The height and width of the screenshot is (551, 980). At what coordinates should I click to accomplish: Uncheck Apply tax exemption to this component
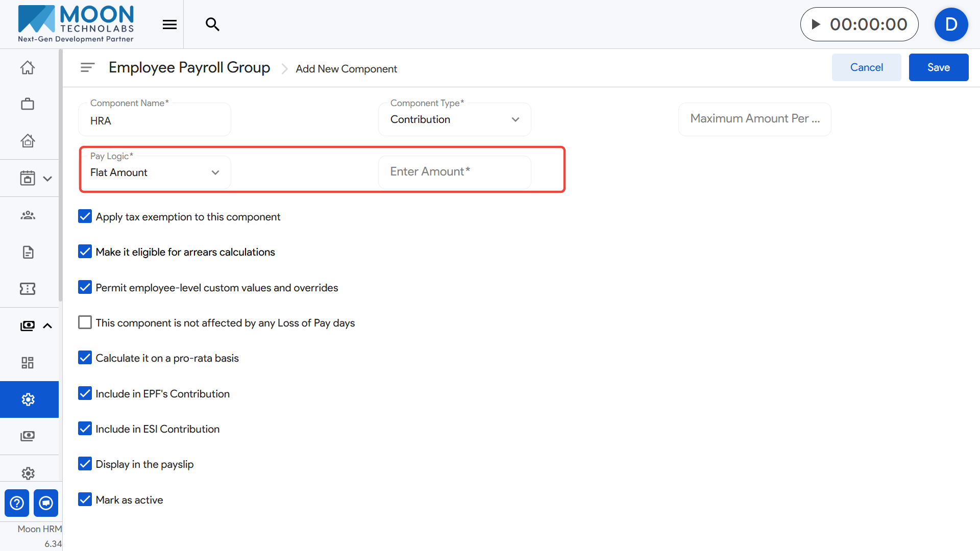coord(85,216)
